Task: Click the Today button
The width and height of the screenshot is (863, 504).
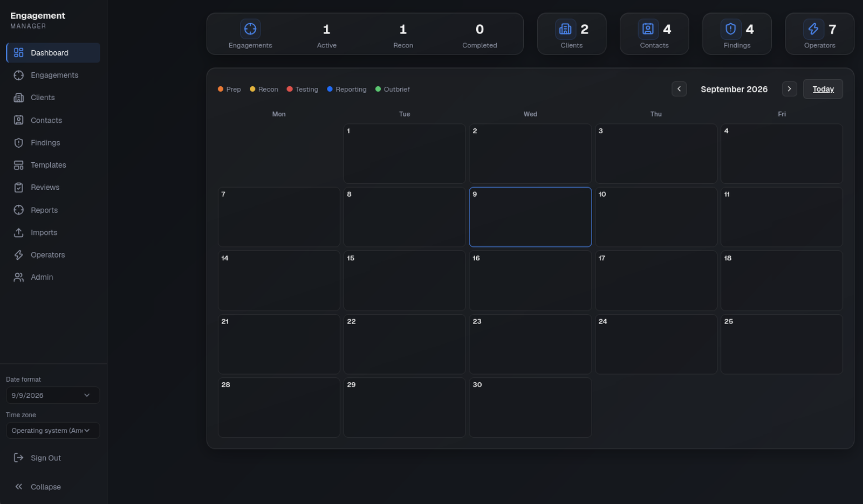Action: pos(823,89)
